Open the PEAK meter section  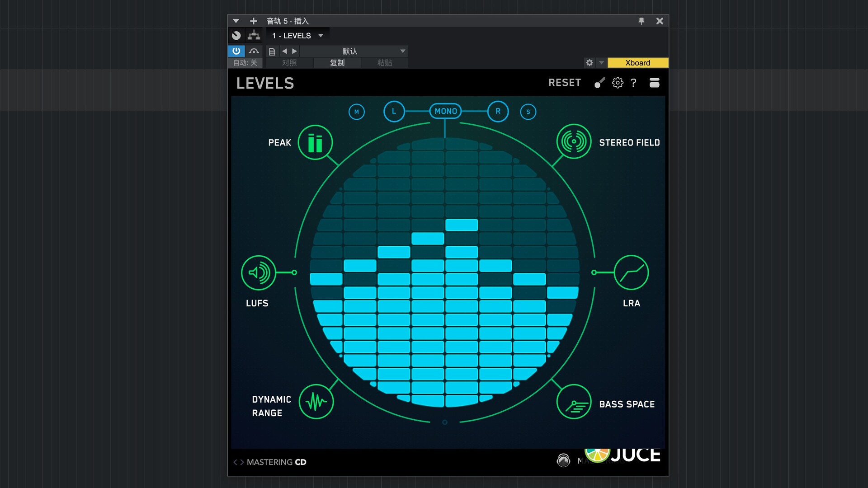click(x=315, y=142)
